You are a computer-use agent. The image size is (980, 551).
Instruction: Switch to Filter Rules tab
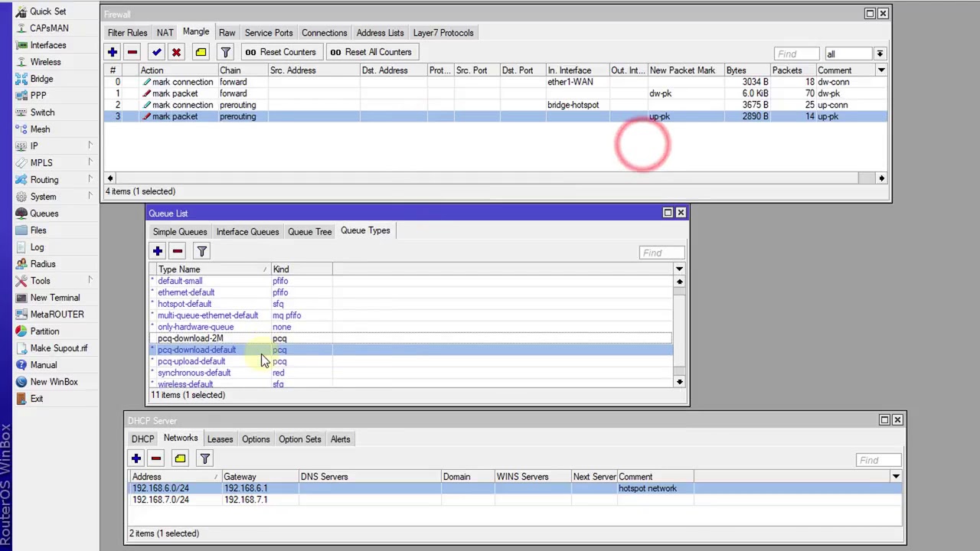tap(127, 33)
